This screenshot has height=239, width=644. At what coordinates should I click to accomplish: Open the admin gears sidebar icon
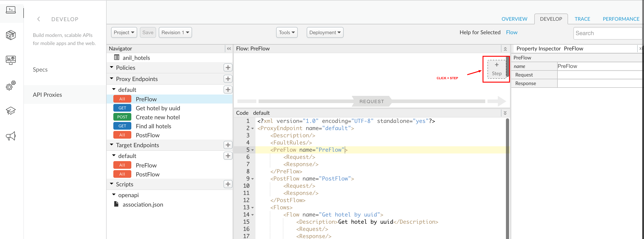tap(11, 86)
